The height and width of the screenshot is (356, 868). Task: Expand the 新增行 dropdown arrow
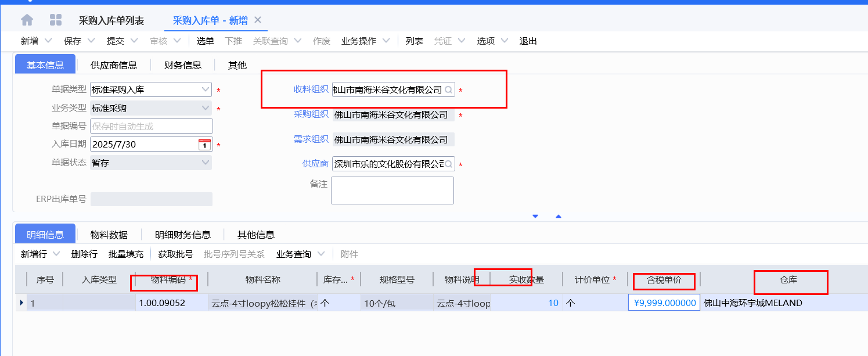pos(56,254)
